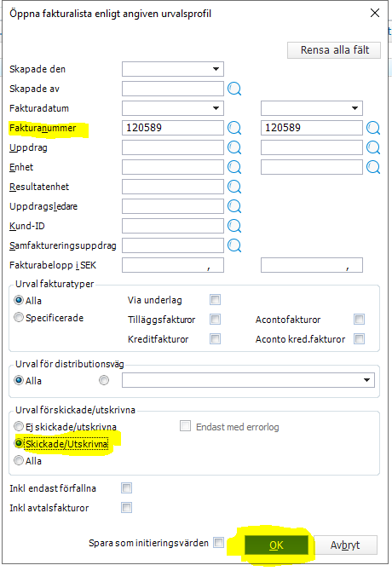Open lookup for Resultatenhet field
The image size is (392, 571).
[234, 187]
